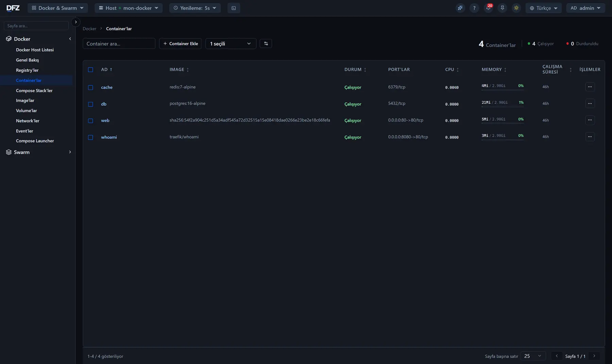Viewport: 612px width, 364px height.
Task: Open Registry'ler in sidebar
Action: point(27,70)
